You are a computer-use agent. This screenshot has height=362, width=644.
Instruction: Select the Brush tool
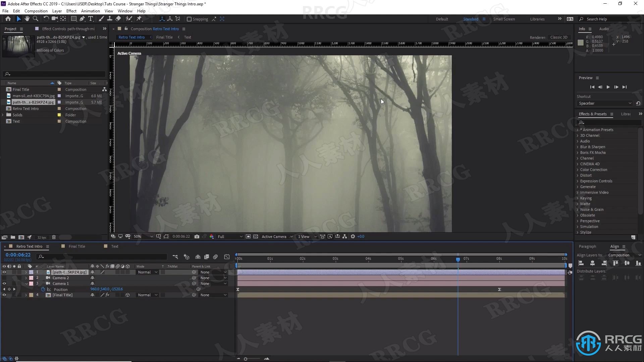pos(101,19)
